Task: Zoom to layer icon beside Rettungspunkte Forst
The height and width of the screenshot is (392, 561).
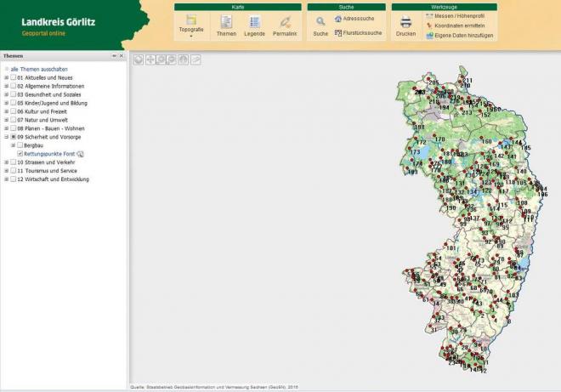Action: pos(80,154)
